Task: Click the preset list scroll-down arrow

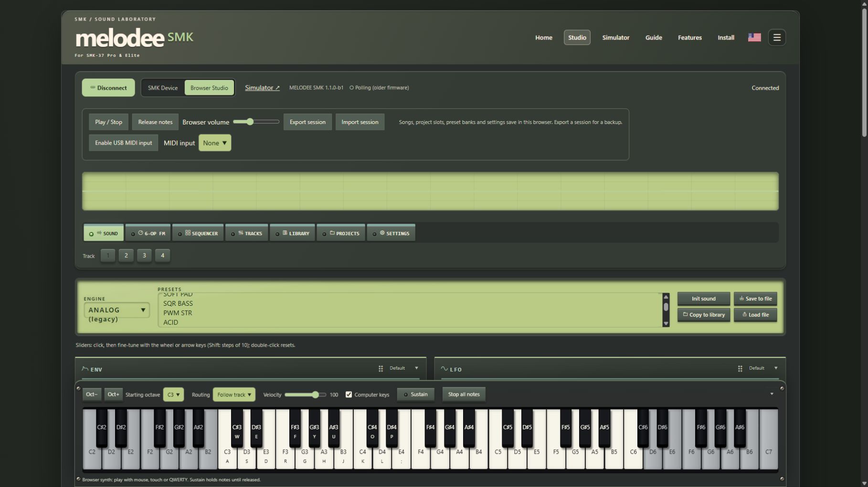Action: pyautogui.click(x=666, y=323)
